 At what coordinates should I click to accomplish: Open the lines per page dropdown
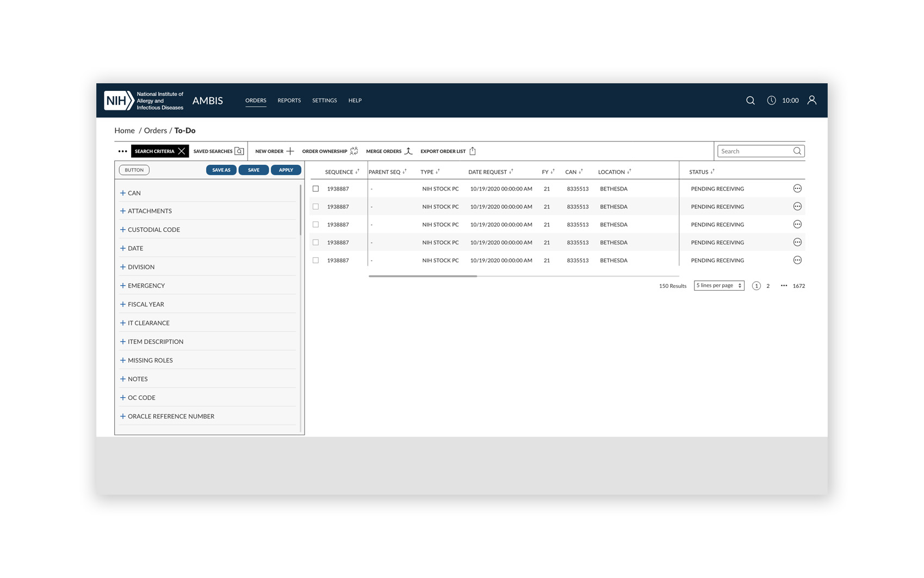(x=718, y=286)
